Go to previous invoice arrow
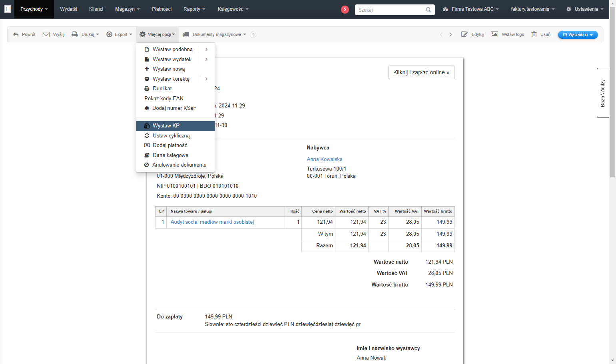The height and width of the screenshot is (364, 616). (x=441, y=35)
